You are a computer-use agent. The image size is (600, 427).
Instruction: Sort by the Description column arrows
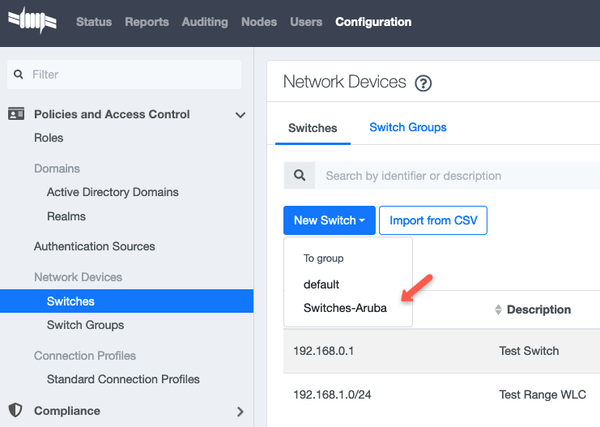[499, 310]
